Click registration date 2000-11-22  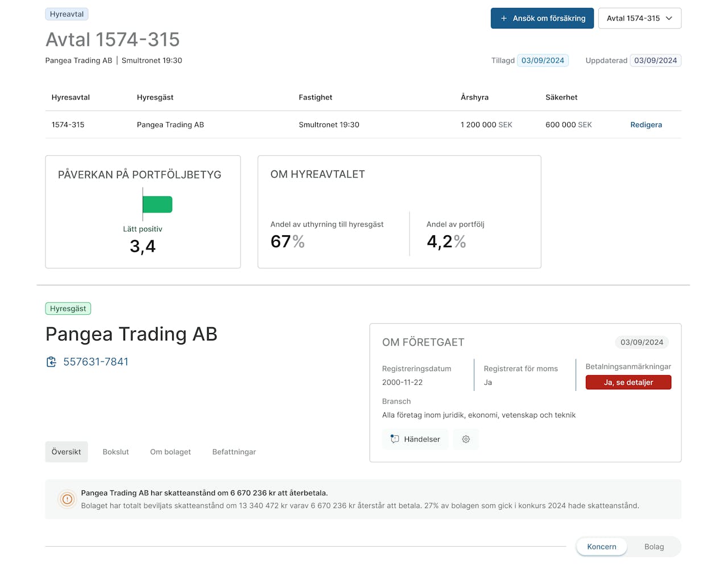402,382
